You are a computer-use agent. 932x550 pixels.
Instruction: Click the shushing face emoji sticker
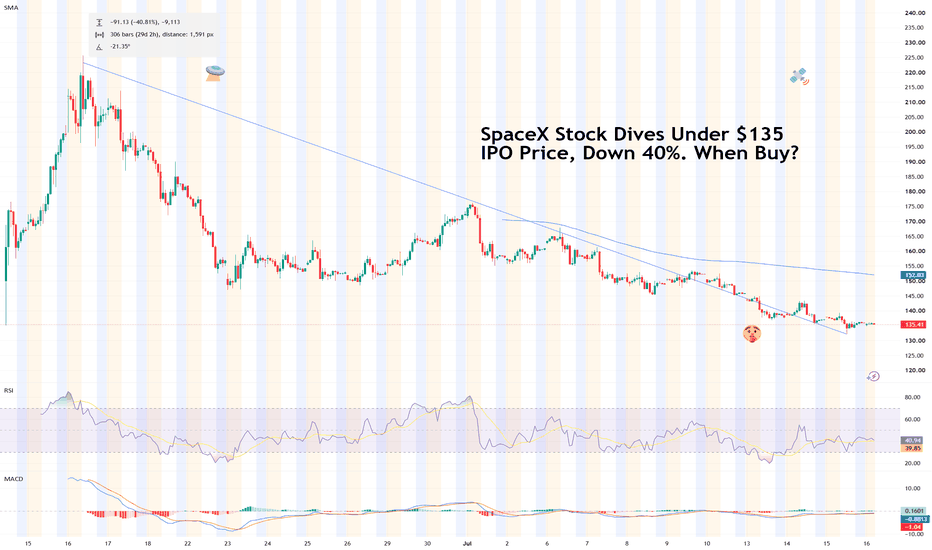coord(752,334)
